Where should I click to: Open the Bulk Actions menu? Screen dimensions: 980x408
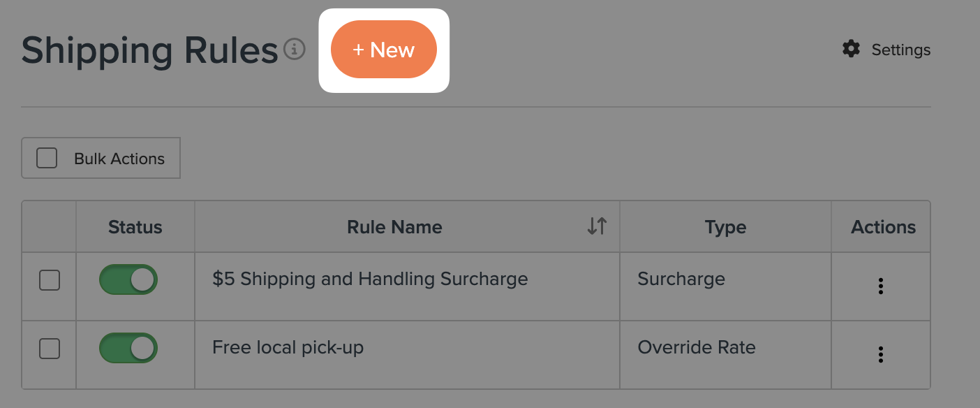click(x=101, y=158)
